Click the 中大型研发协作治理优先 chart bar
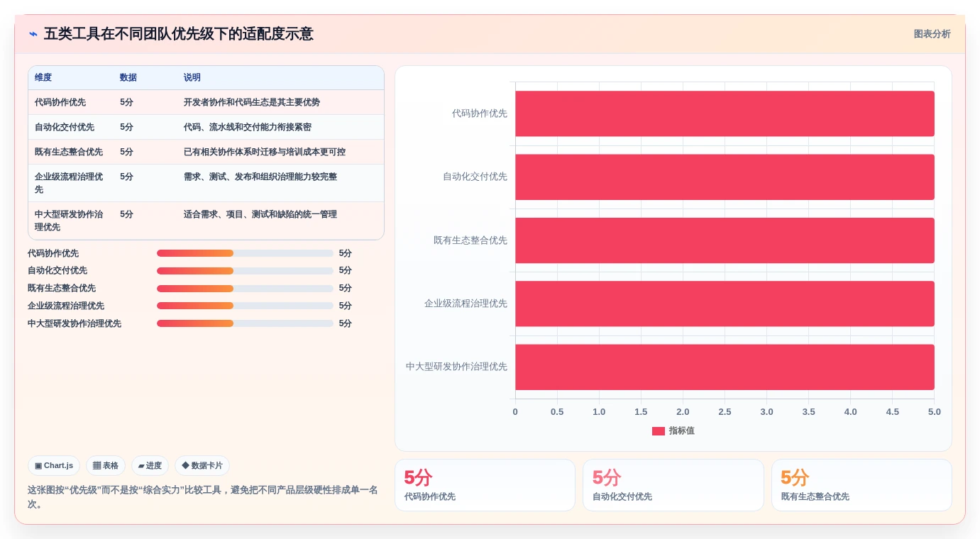This screenshot has width=980, height=539. pyautogui.click(x=725, y=367)
